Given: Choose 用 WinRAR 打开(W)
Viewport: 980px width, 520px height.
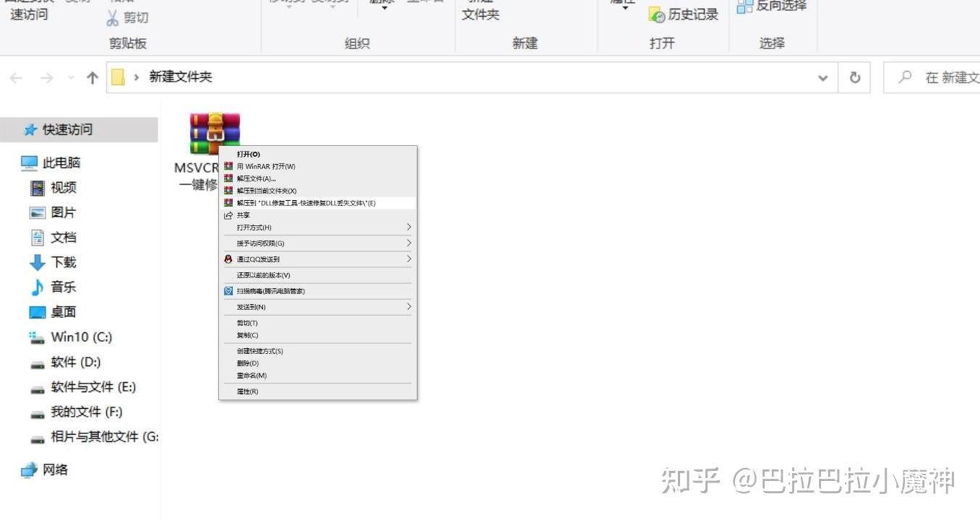Looking at the screenshot, I should point(318,166).
